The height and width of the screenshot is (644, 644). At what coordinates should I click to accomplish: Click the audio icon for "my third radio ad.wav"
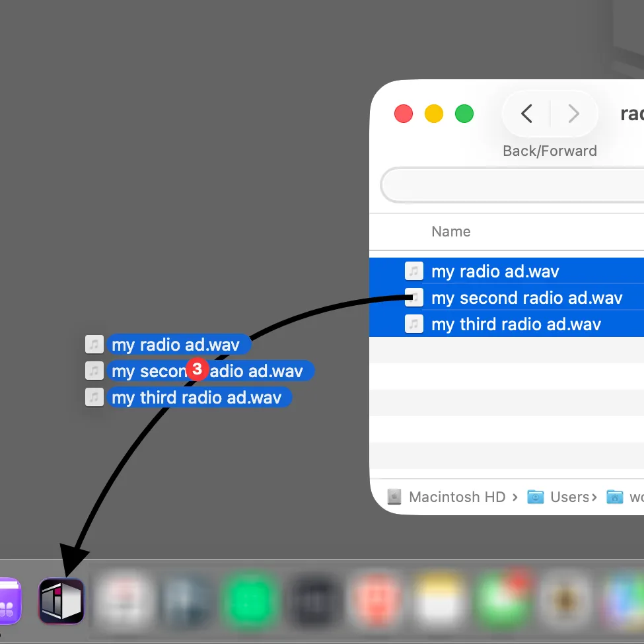click(414, 324)
